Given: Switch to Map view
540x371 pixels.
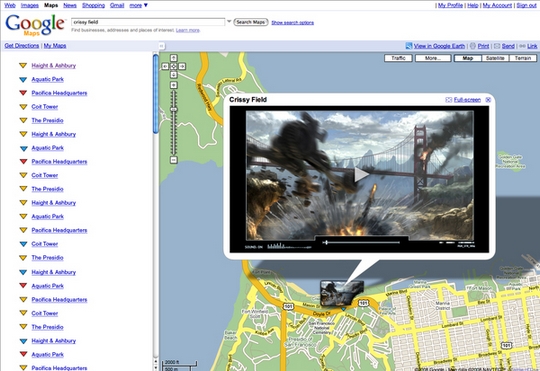Looking at the screenshot, I should pyautogui.click(x=468, y=58).
